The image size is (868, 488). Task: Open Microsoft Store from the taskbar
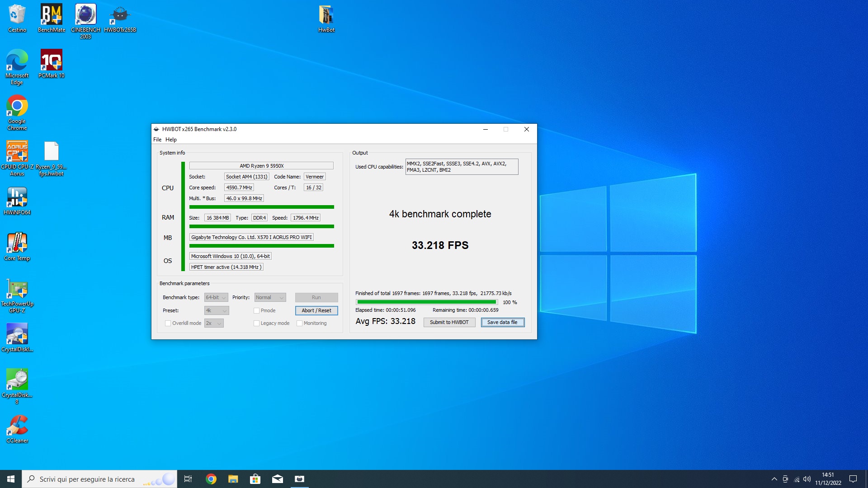click(x=255, y=479)
